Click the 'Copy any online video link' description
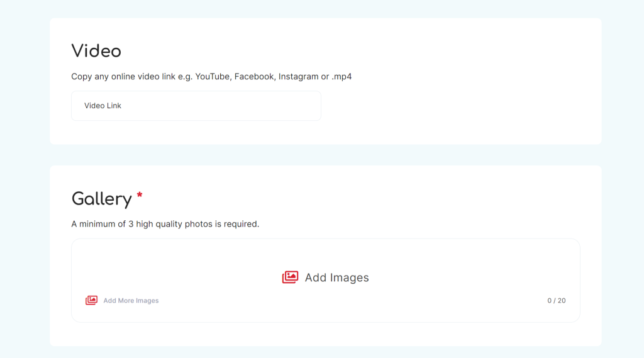Viewport: 644px width, 358px height. coord(211,77)
